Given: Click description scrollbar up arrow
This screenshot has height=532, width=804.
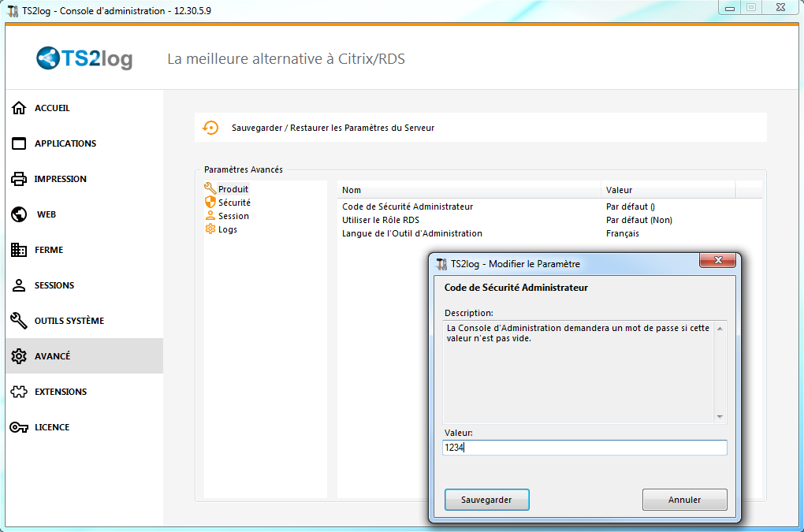Looking at the screenshot, I should coord(720,329).
